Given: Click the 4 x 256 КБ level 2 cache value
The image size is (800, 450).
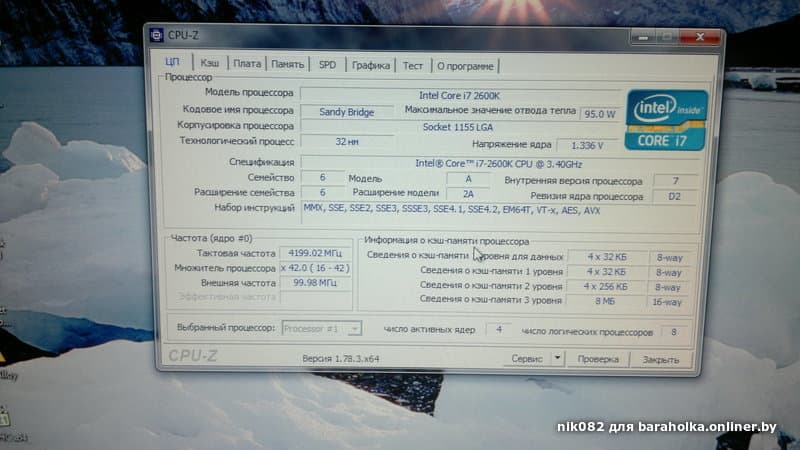Looking at the screenshot, I should coord(606,287).
